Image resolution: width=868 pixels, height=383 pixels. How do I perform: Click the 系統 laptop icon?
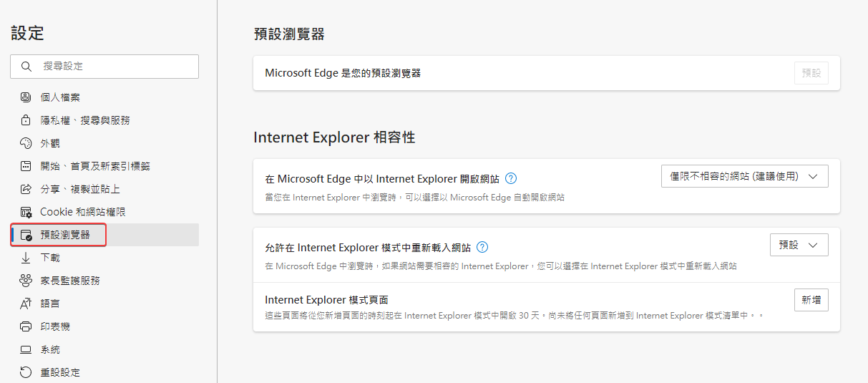pyautogui.click(x=26, y=349)
